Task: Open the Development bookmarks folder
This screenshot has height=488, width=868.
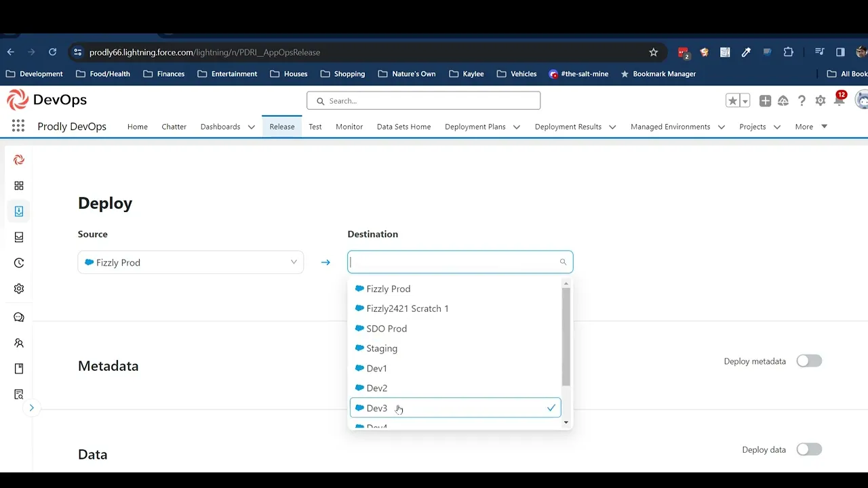Action: tap(34, 74)
